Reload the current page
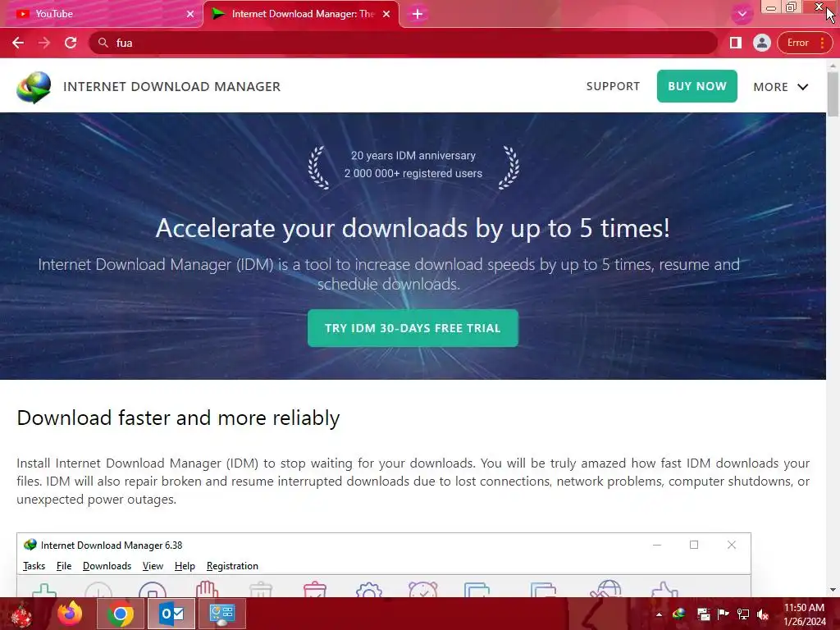 point(71,43)
